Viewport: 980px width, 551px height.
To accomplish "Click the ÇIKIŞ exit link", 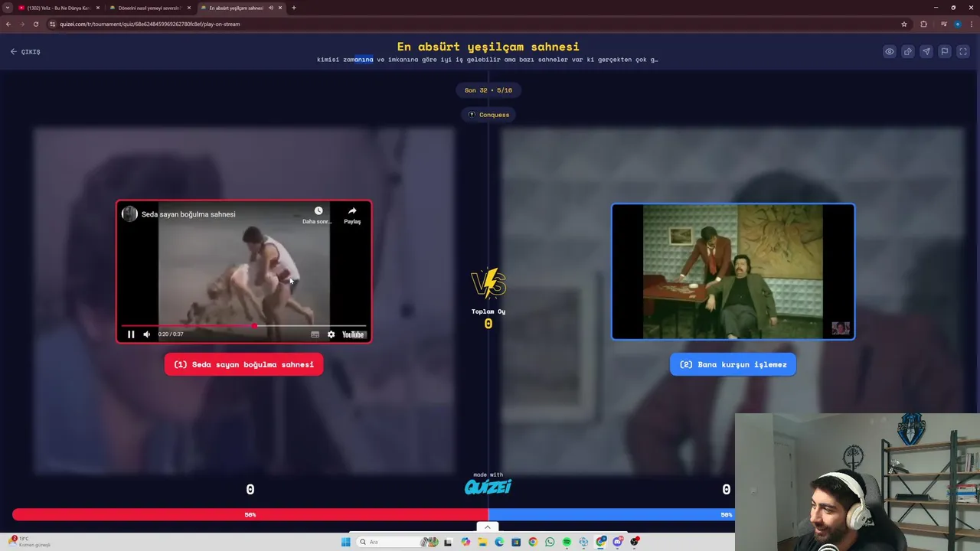I will click(25, 51).
